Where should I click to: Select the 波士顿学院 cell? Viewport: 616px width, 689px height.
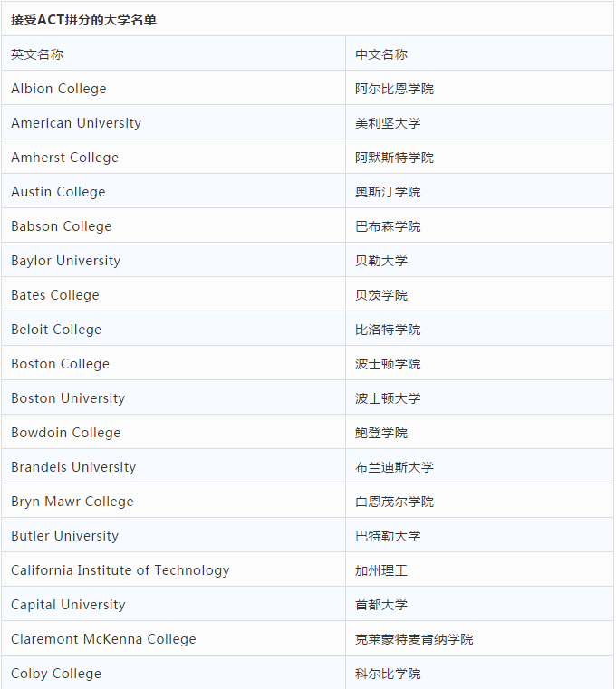click(x=388, y=364)
